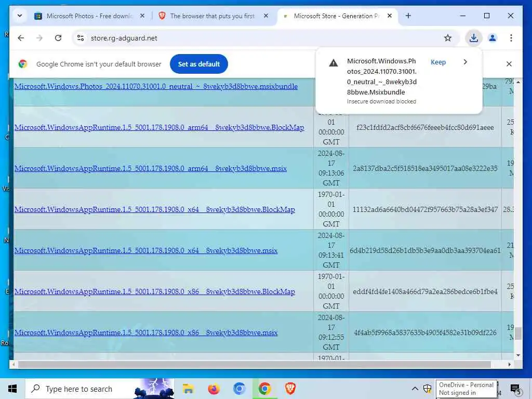
Task: Open the WindowsAppRuntime arm64 BlockMap link
Action: (x=159, y=127)
